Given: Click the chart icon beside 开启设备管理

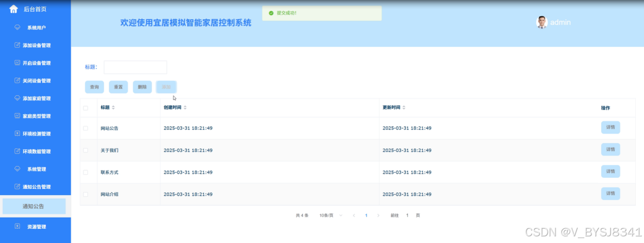Looking at the screenshot, I should click(x=17, y=63).
